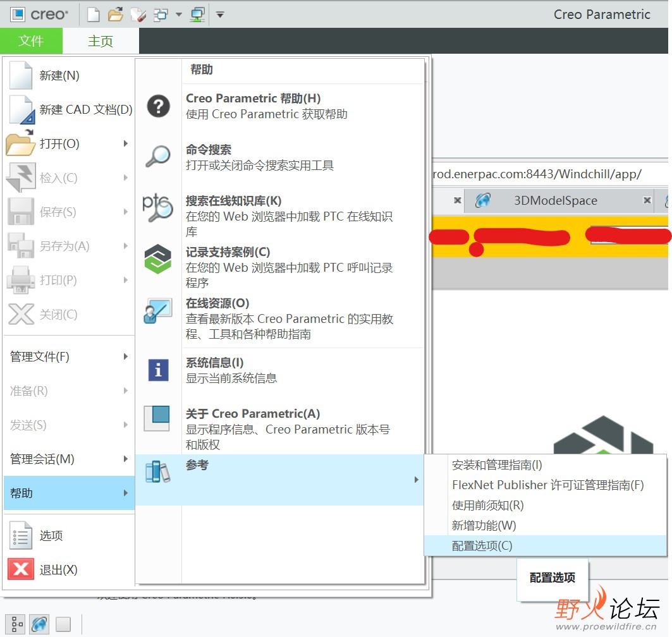
Task: Select the highlighted 帮助 menu item
Action: pyautogui.click(x=69, y=493)
